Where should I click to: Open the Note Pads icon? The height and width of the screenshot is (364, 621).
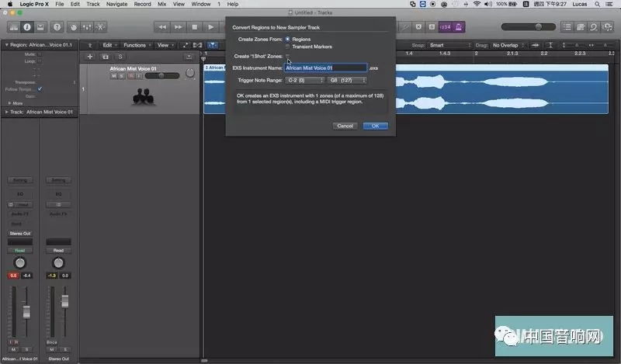(x=581, y=27)
